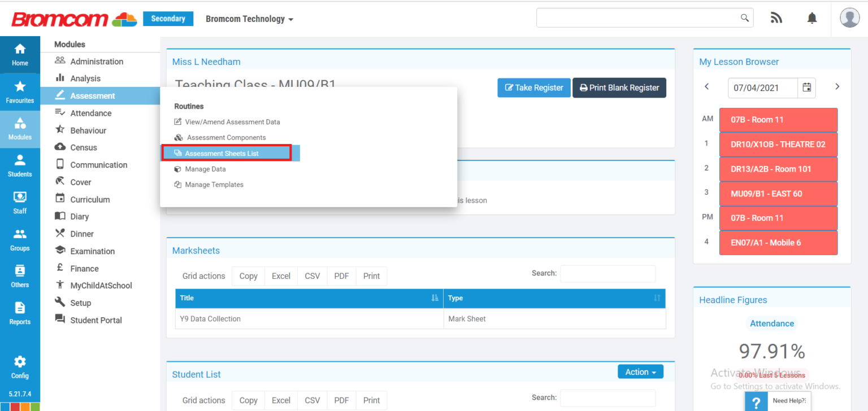Click the Take Register button
868x411 pixels.
click(x=533, y=88)
